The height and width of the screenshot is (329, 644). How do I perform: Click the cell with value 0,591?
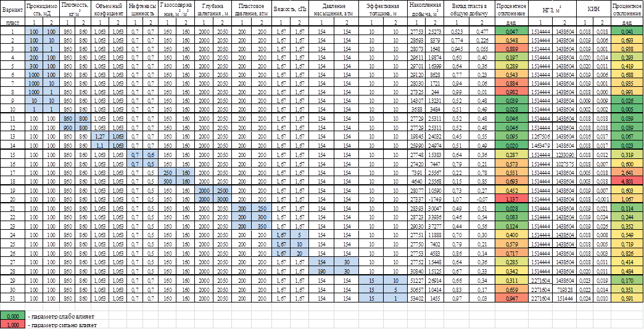click(627, 298)
